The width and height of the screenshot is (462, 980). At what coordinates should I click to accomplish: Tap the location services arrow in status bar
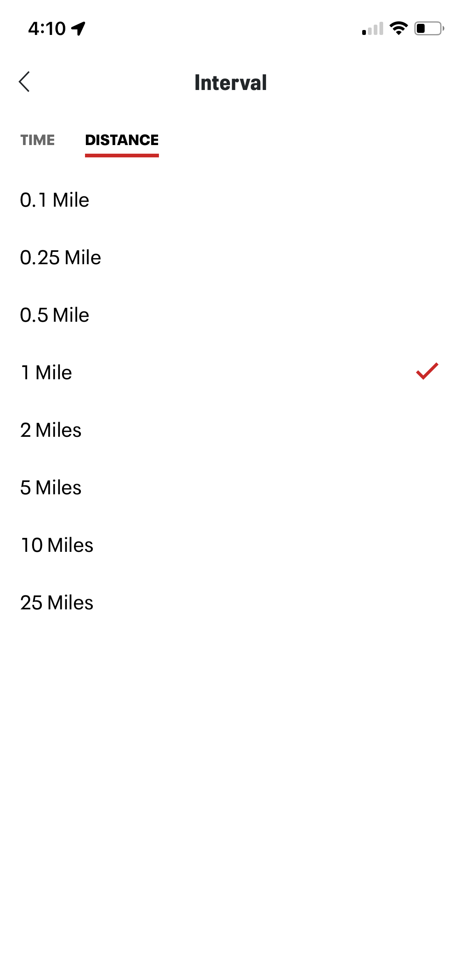(78, 28)
